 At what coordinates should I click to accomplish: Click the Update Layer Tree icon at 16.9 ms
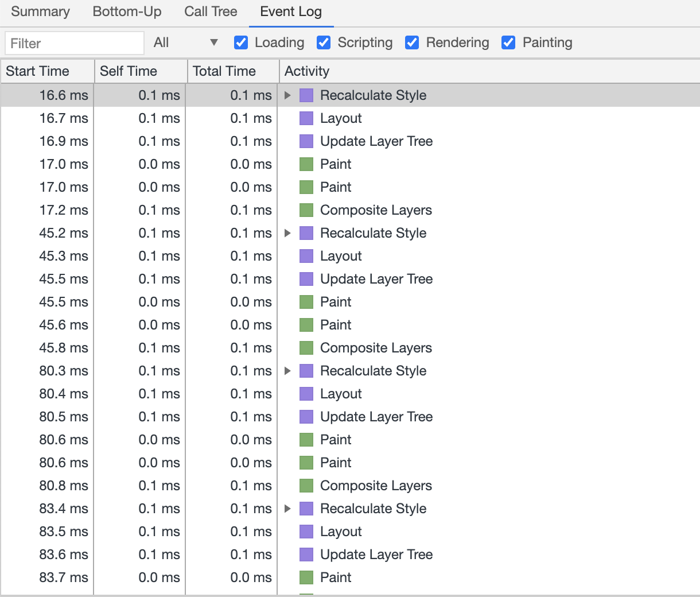click(306, 141)
